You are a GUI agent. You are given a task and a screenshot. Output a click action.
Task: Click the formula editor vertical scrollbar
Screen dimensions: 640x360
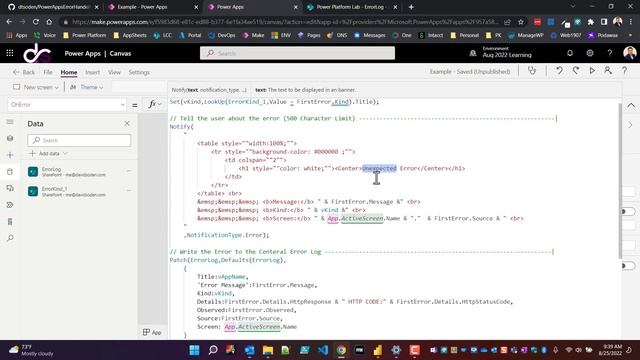pos(620,180)
